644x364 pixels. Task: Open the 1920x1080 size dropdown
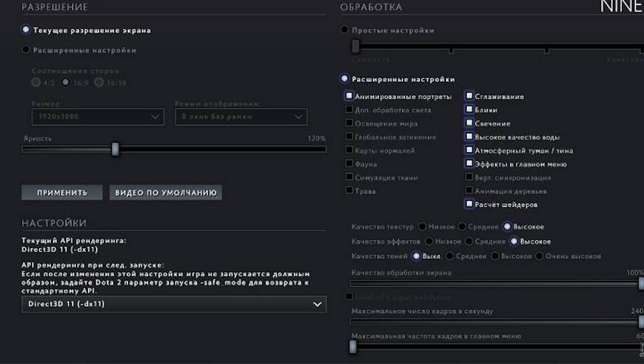pos(97,117)
